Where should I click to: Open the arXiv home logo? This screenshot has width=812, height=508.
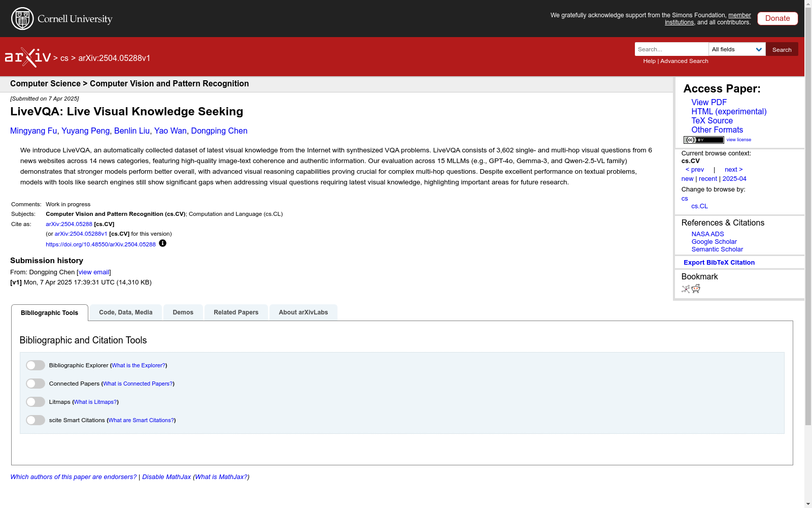(x=28, y=57)
